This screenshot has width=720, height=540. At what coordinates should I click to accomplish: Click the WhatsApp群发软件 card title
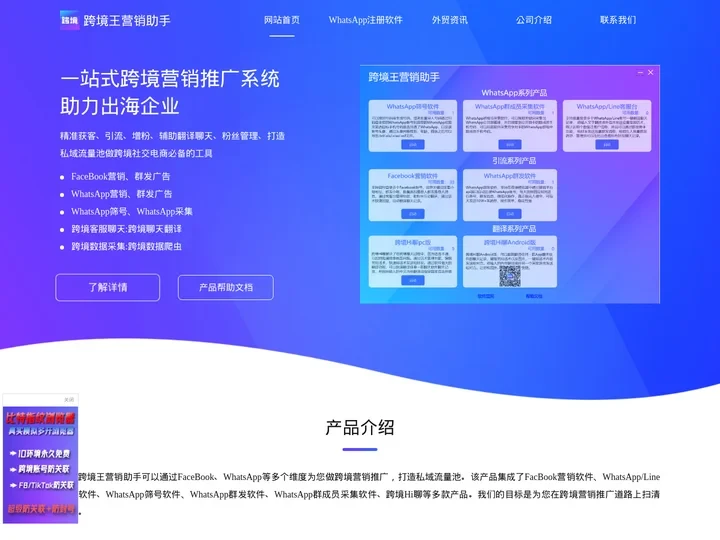(510, 176)
